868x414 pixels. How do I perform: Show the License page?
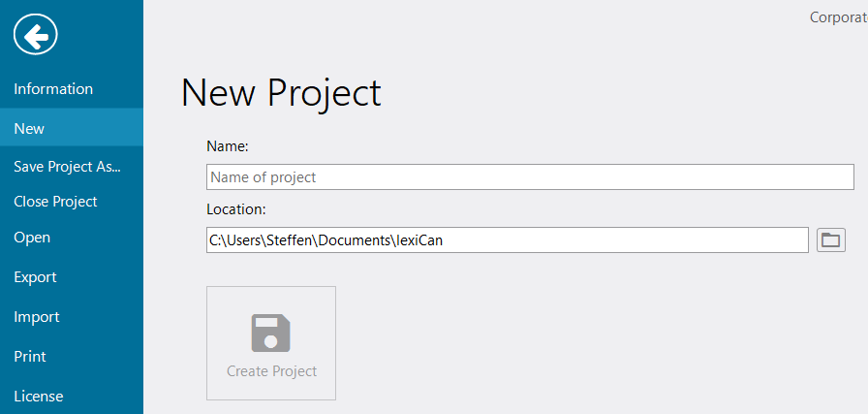click(38, 397)
